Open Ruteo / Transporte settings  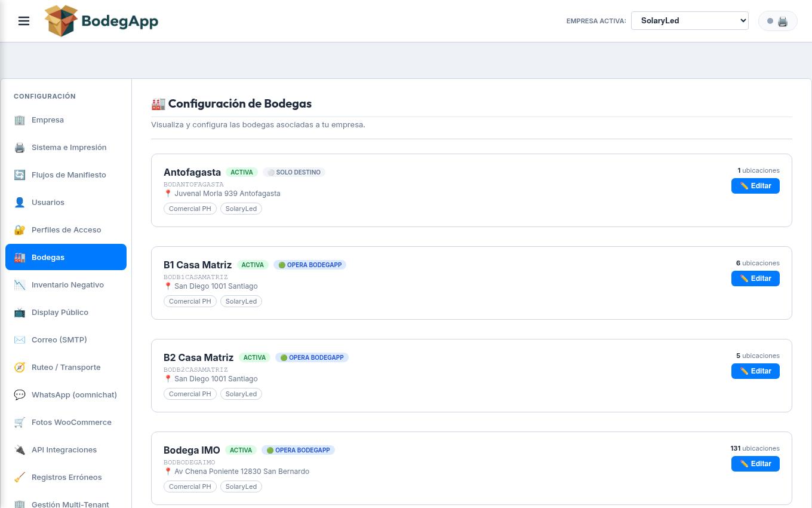(x=66, y=367)
